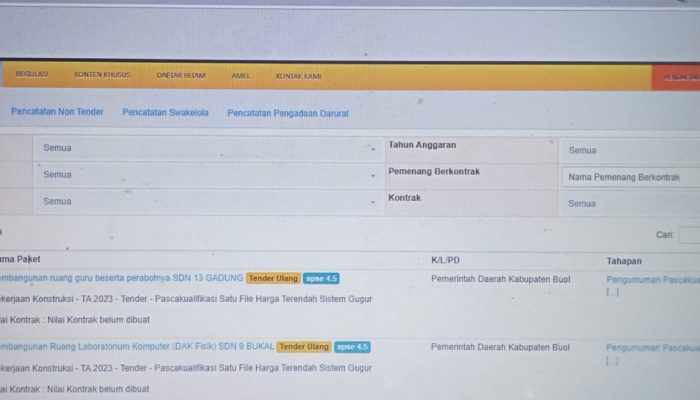Click into the Cari search box
This screenshot has height=400, width=700.
coord(689,235)
